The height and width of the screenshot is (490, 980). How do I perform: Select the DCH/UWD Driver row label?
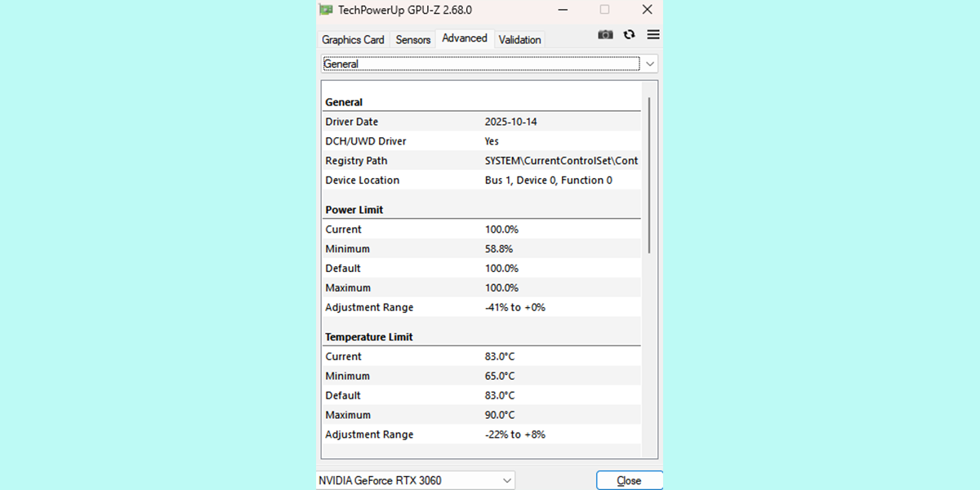point(366,141)
